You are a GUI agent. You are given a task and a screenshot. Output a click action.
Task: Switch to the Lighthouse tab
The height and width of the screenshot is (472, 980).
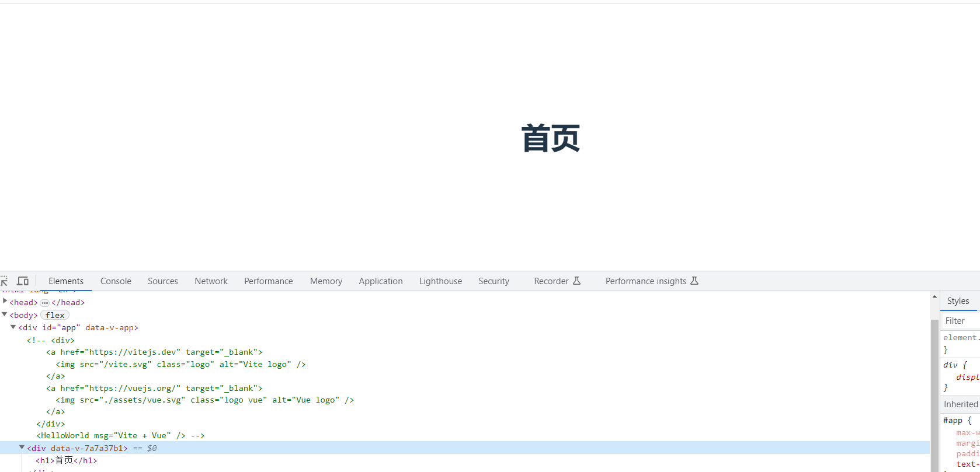tap(440, 281)
